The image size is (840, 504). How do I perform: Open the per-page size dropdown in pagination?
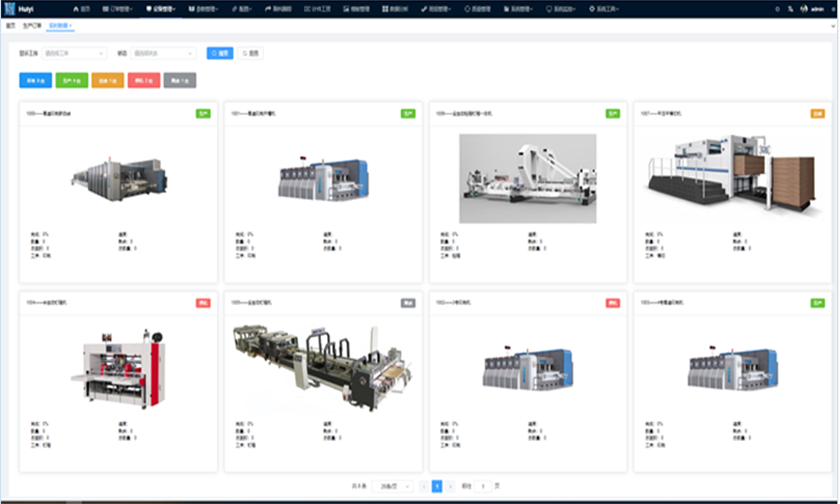click(393, 486)
